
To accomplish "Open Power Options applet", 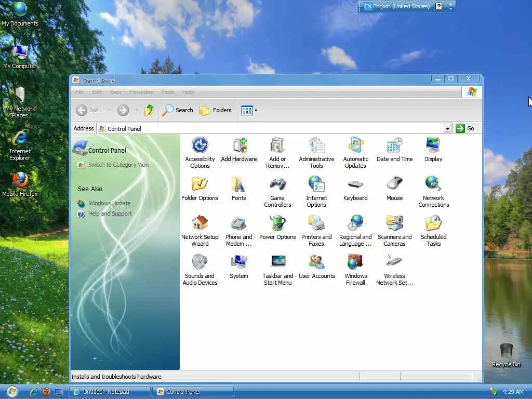I will click(277, 228).
